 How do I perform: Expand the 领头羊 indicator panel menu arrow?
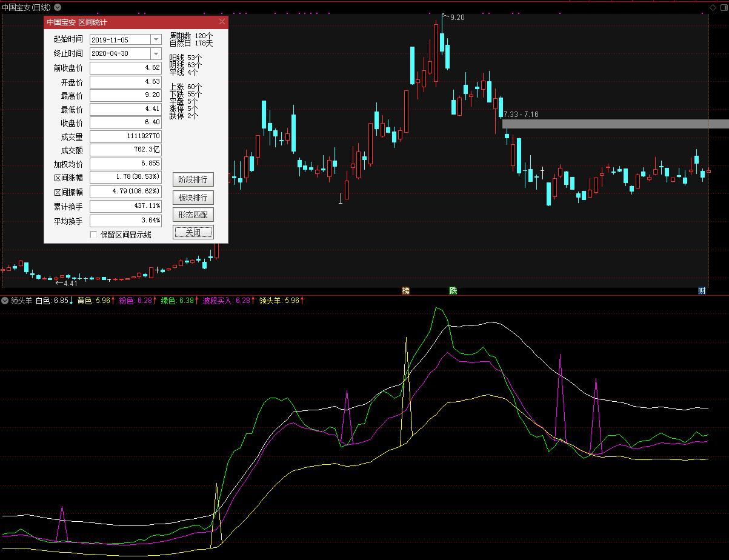(5, 300)
